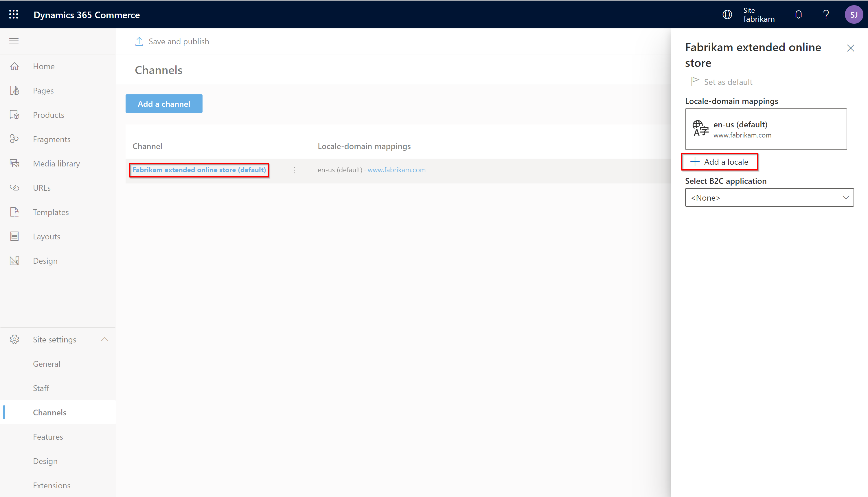Open the URLs section
868x497 pixels.
click(x=41, y=187)
